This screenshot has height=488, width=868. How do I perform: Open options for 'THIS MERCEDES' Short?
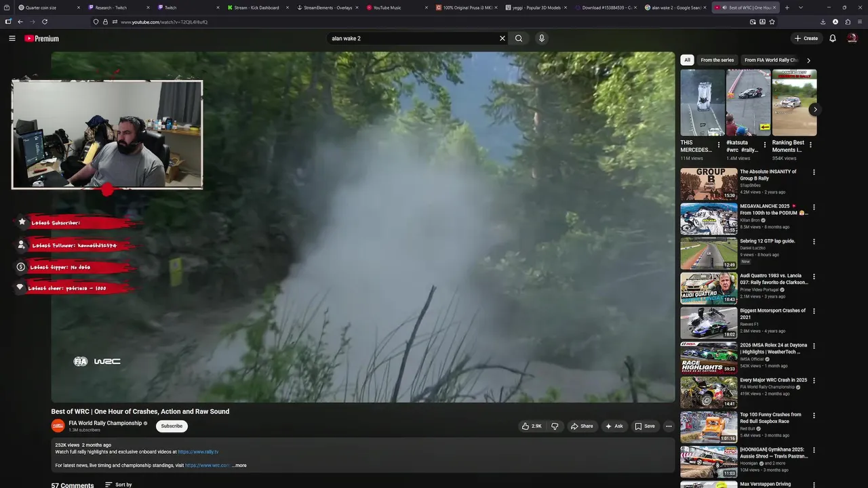[719, 145]
